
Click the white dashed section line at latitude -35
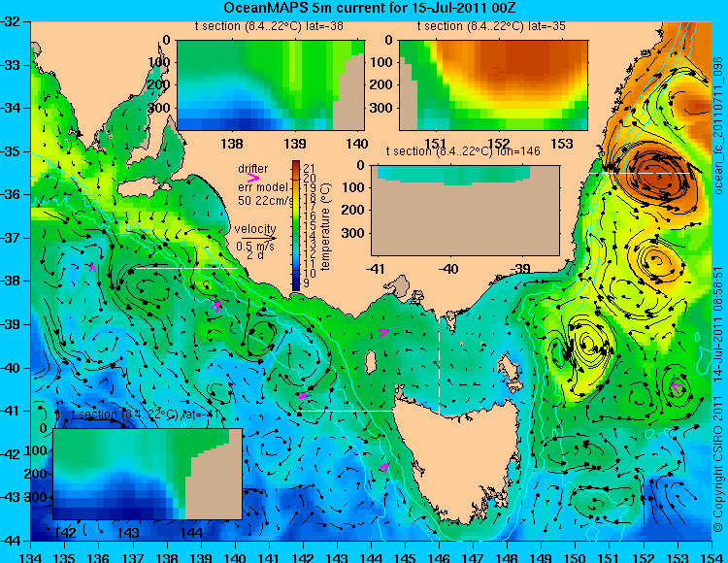(641, 173)
